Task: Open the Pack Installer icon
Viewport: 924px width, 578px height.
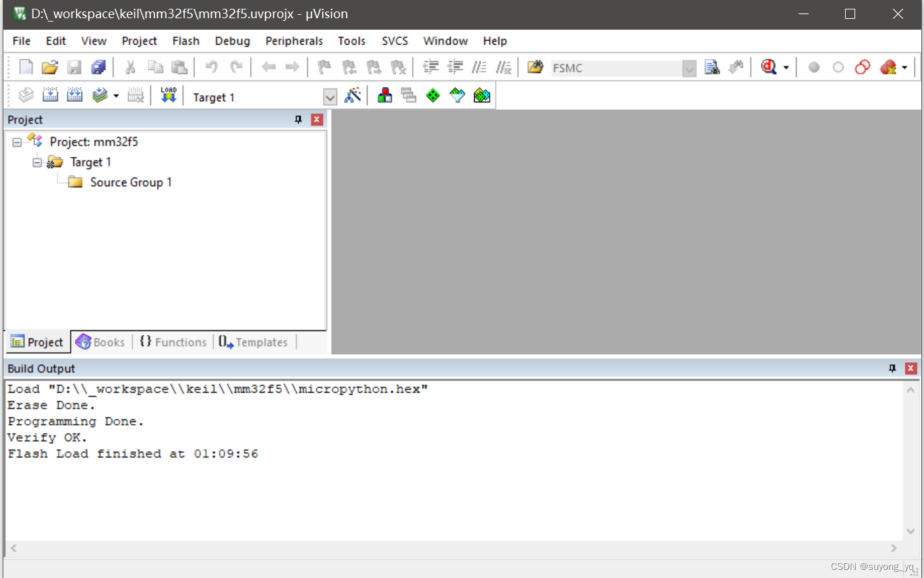Action: click(482, 96)
